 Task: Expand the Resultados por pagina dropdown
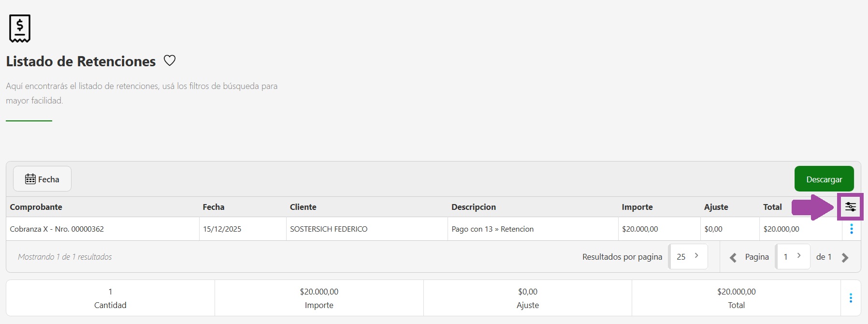click(x=688, y=257)
